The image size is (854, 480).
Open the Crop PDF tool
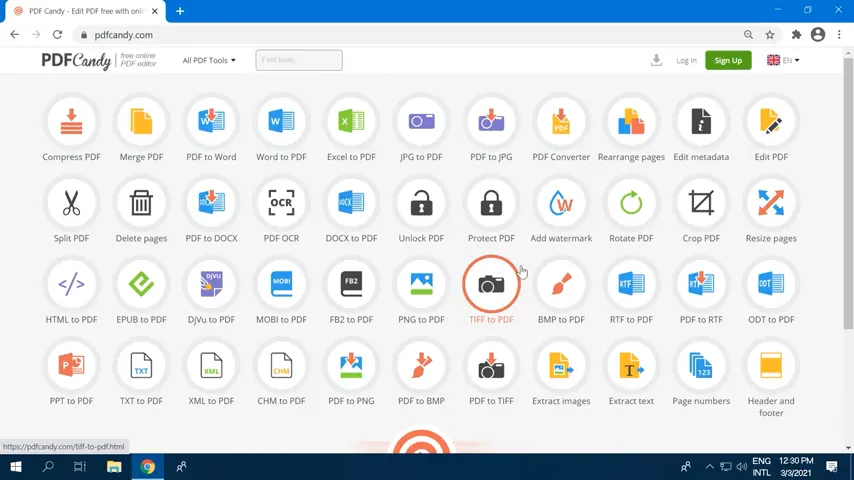tap(701, 203)
